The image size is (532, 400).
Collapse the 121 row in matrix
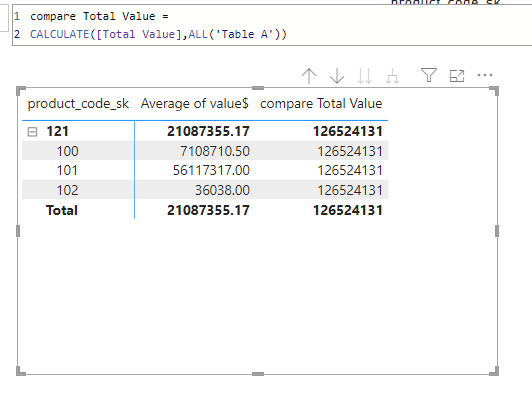(x=32, y=132)
